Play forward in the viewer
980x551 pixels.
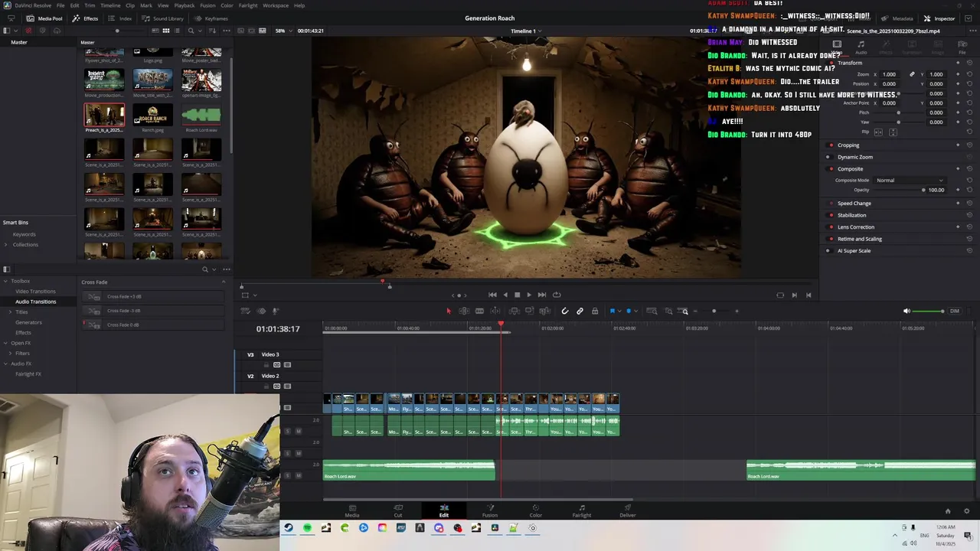click(529, 295)
